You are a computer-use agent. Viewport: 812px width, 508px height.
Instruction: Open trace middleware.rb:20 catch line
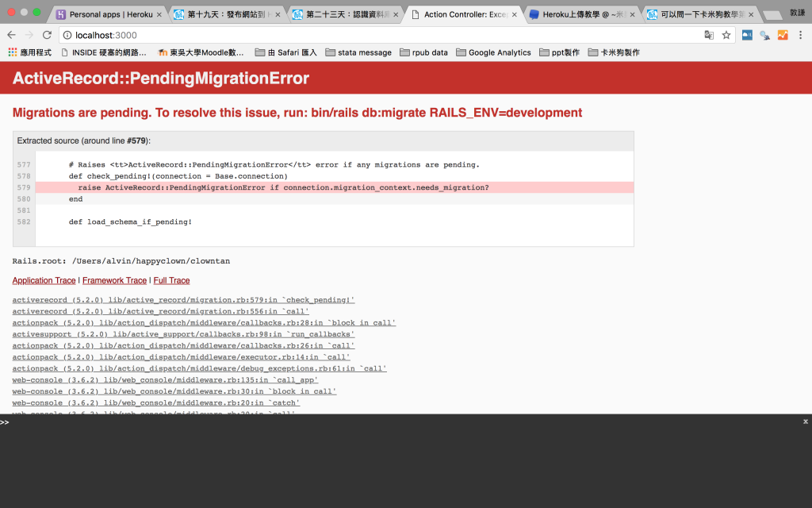pyautogui.click(x=156, y=402)
